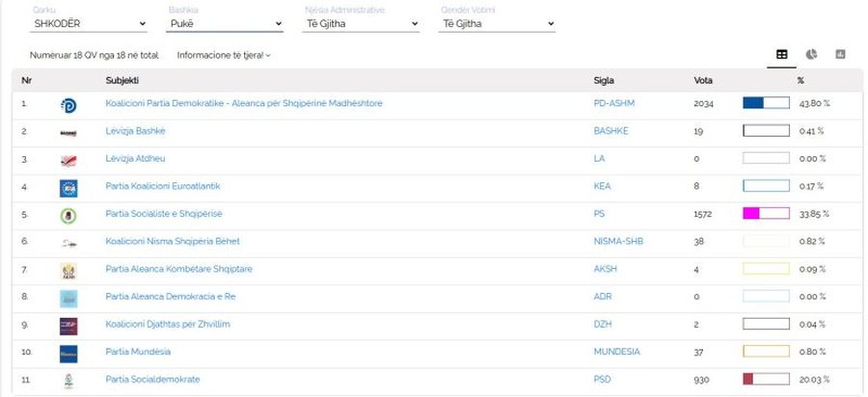Click the Koalicioni Euroatlantik party logo
Viewport: 868px width, 397px height.
68,188
